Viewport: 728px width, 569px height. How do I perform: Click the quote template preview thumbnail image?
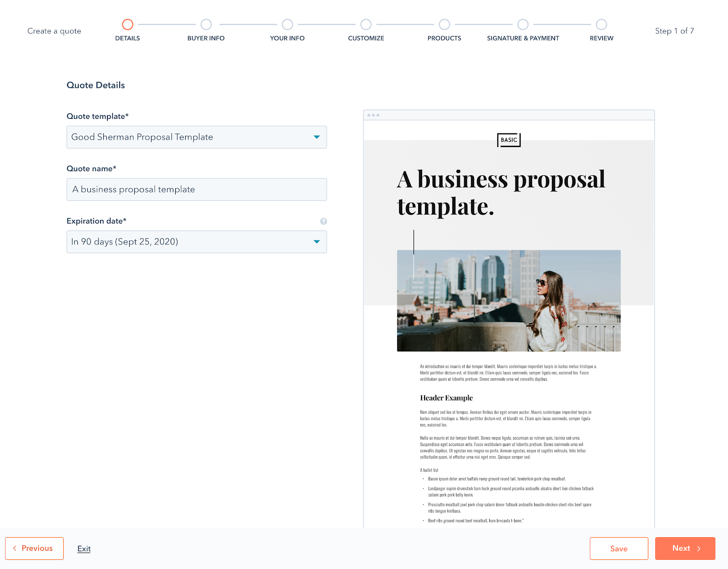(x=508, y=300)
